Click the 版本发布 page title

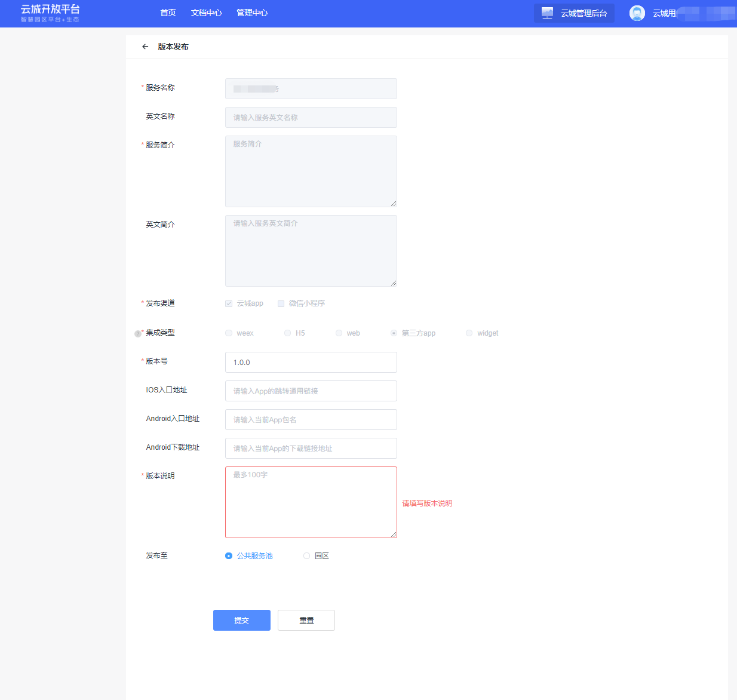tap(173, 47)
